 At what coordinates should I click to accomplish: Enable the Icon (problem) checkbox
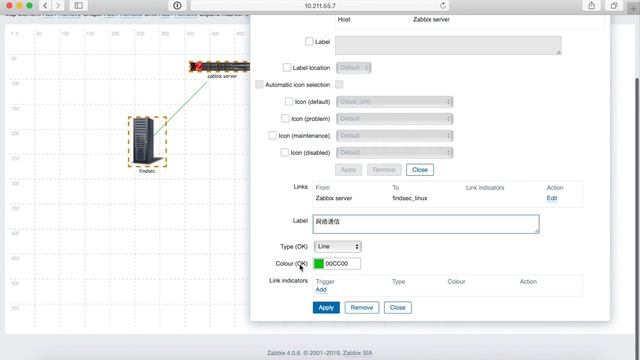point(285,118)
